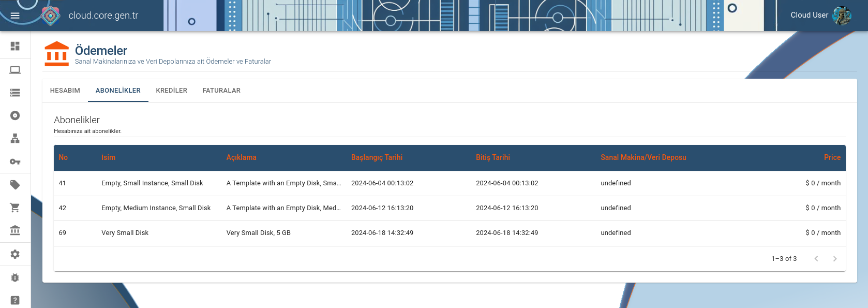
Task: Select row 'Empty, Small Instance, Small Disk'
Action: pos(450,183)
